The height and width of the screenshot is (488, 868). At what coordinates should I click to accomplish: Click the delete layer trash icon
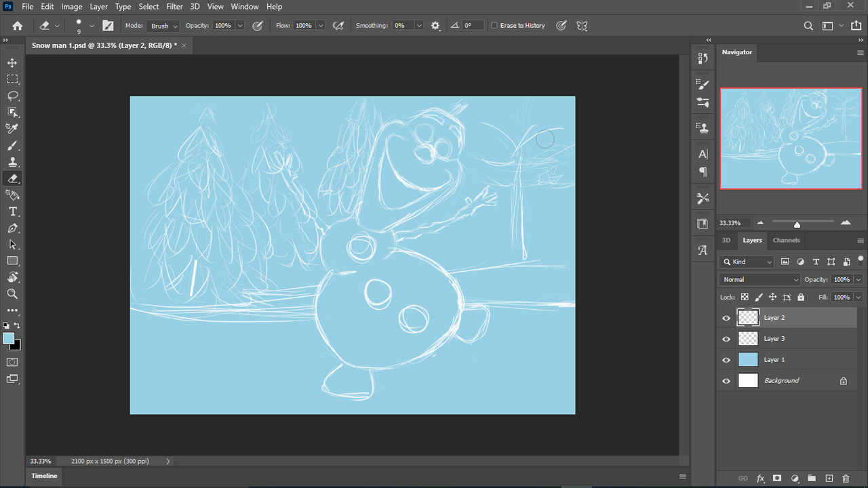pyautogui.click(x=846, y=479)
